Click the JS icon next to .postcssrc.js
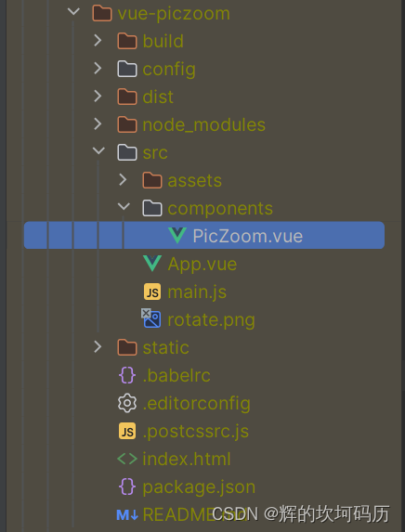This screenshot has width=405, height=532. (127, 431)
